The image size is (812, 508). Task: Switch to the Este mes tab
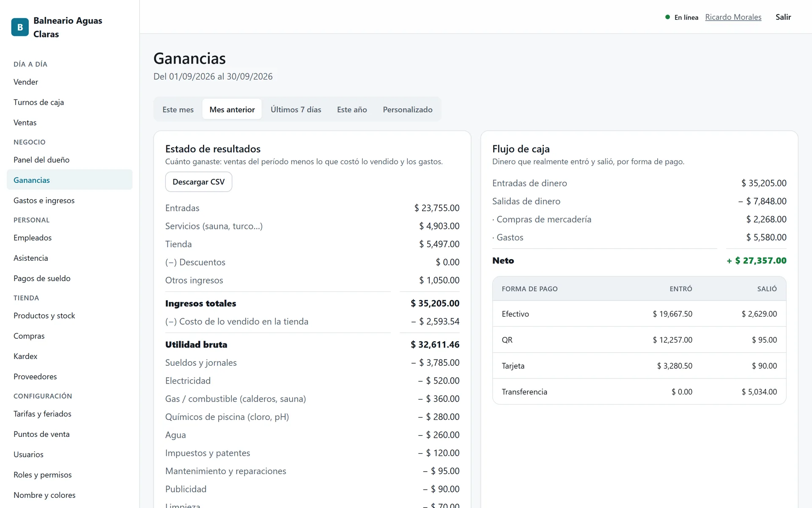pyautogui.click(x=178, y=110)
